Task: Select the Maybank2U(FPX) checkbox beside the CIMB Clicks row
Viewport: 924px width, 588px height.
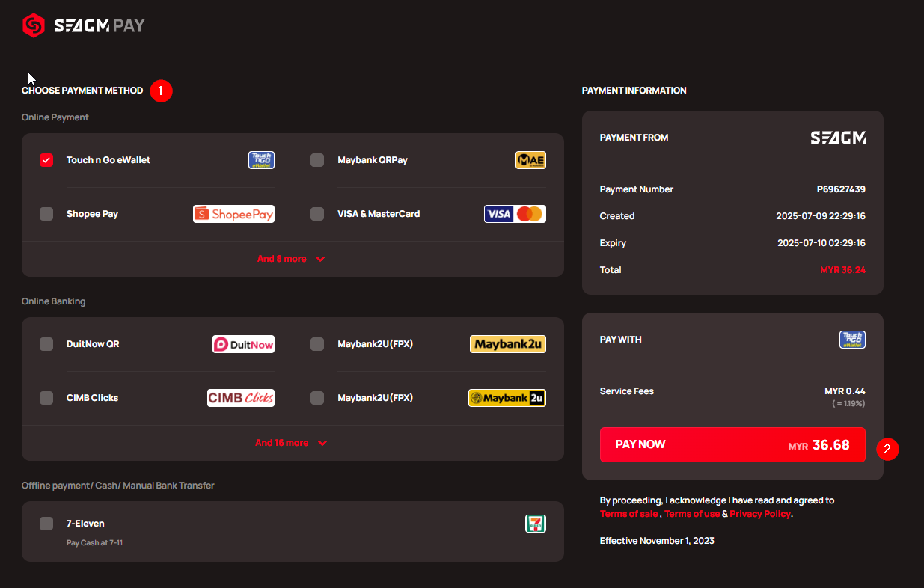Action: coord(317,398)
